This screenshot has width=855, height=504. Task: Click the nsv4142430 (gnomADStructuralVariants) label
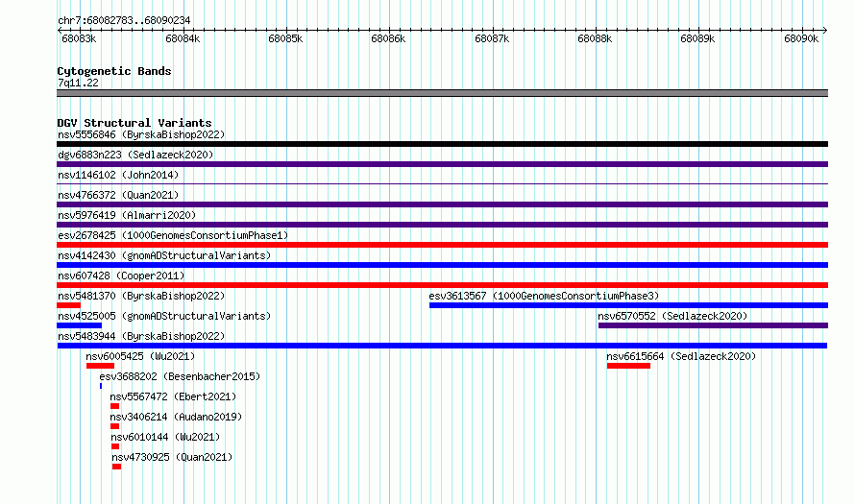pyautogui.click(x=164, y=255)
